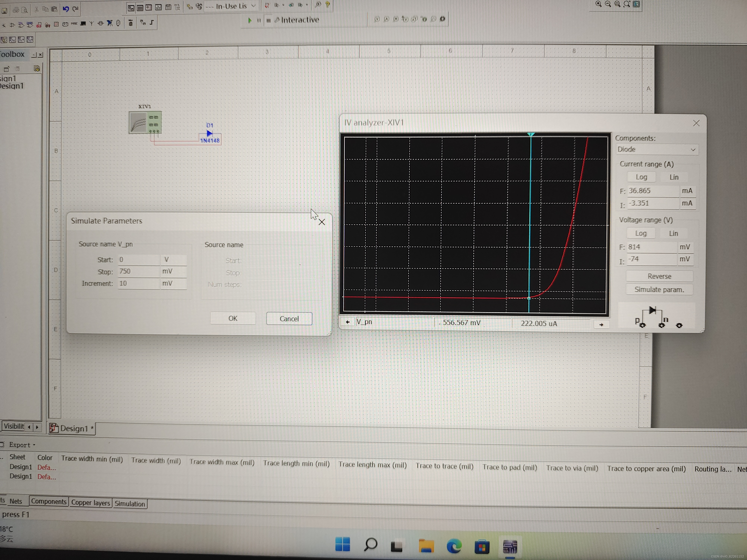Start simulation with green Run arrow

[x=250, y=21]
